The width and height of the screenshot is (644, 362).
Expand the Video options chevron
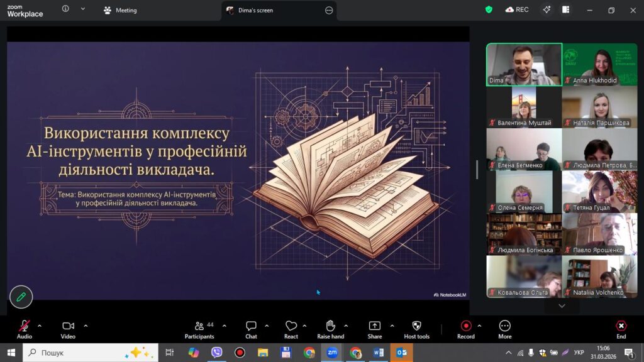(86, 326)
